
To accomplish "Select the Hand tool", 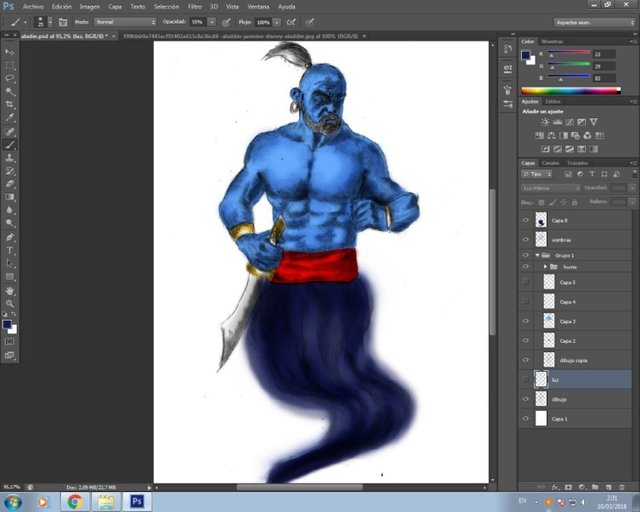I will coord(9,291).
